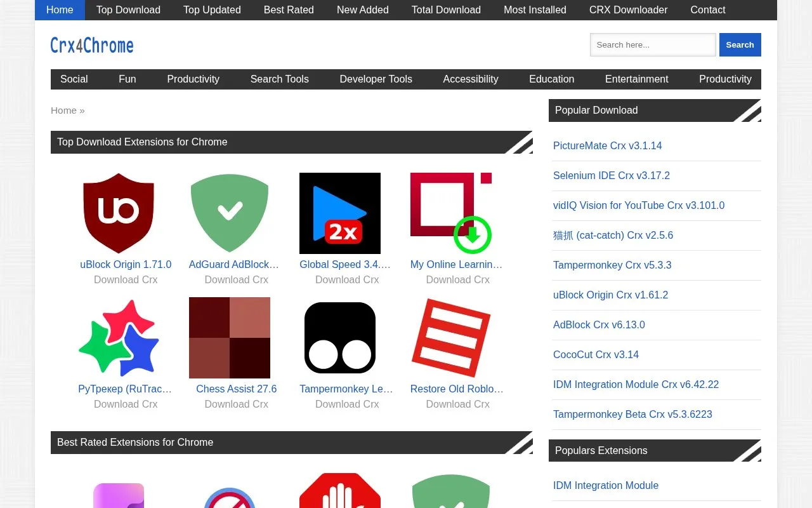Open the uBlock Origin shield icon
The width and height of the screenshot is (812, 508).
click(119, 213)
